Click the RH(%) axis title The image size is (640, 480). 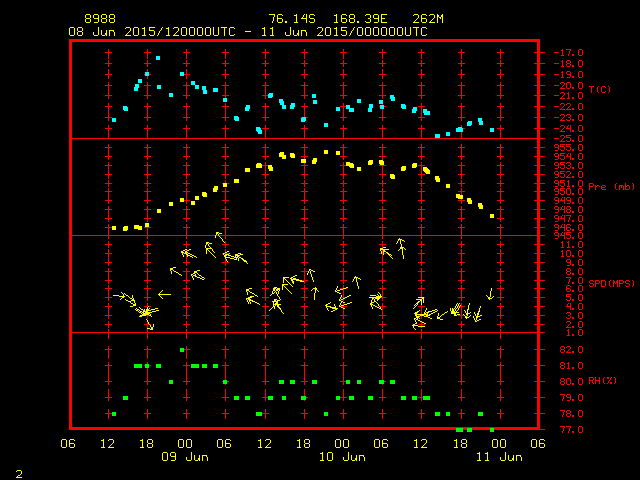602,381
